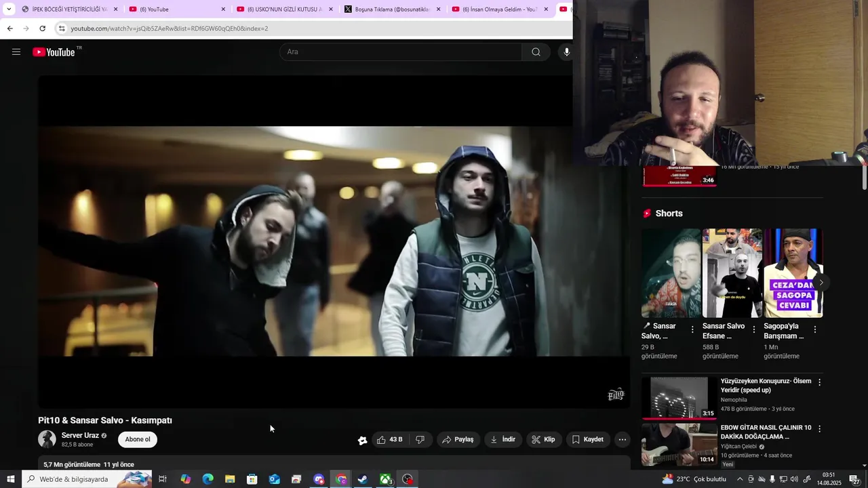Go to the YouTube home logo
The height and width of the screenshot is (488, 868).
coord(54,52)
